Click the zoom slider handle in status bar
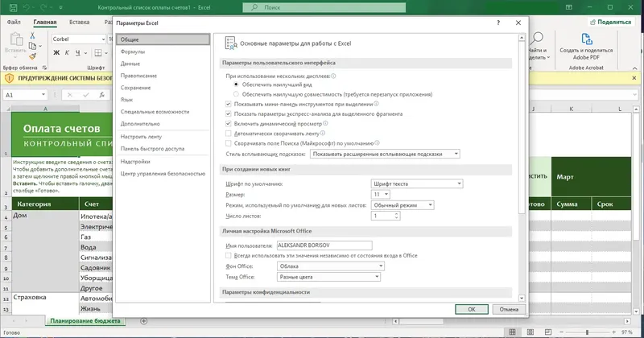The image size is (644, 338). pos(588,332)
